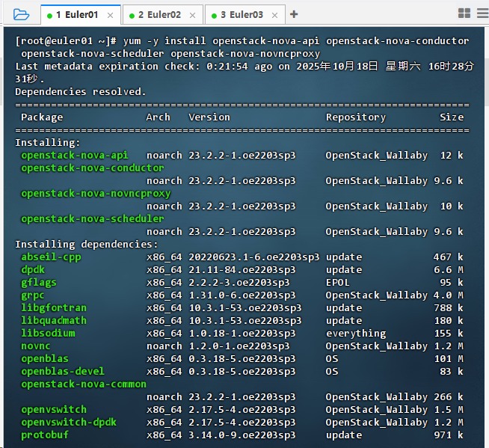Click the openstack-nova-novncproxy package name in the install list
This screenshot has width=489, height=448.
[96, 194]
